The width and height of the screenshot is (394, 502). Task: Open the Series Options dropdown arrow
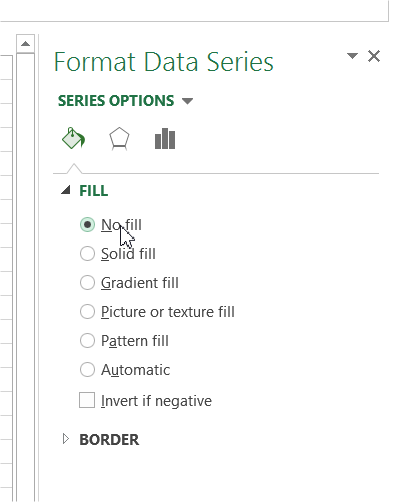click(188, 101)
